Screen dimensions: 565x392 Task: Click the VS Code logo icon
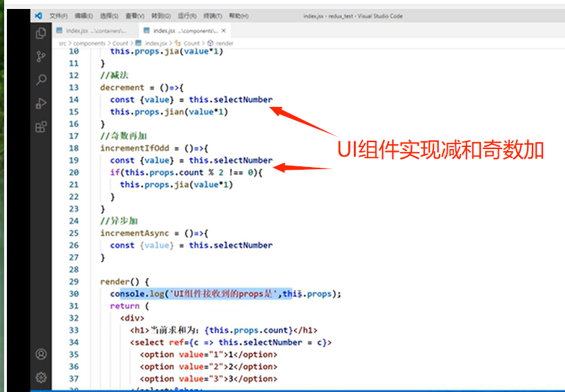pos(38,16)
